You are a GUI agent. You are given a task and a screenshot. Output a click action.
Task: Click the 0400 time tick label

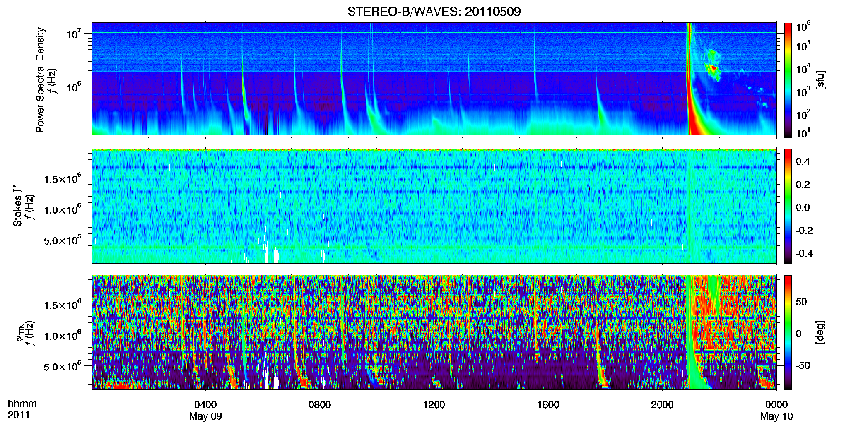[x=205, y=405]
